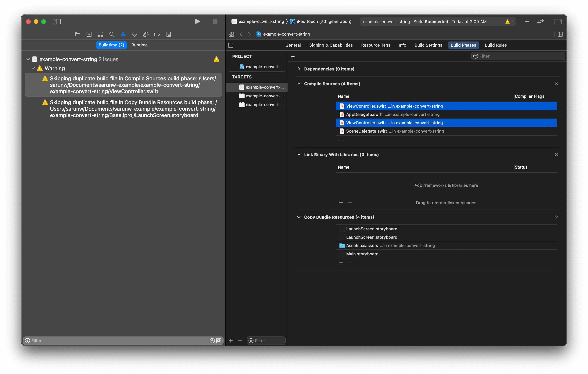This screenshot has height=374, width=588.
Task: Delete the Copy Bundle Resources phase
Action: (x=556, y=217)
